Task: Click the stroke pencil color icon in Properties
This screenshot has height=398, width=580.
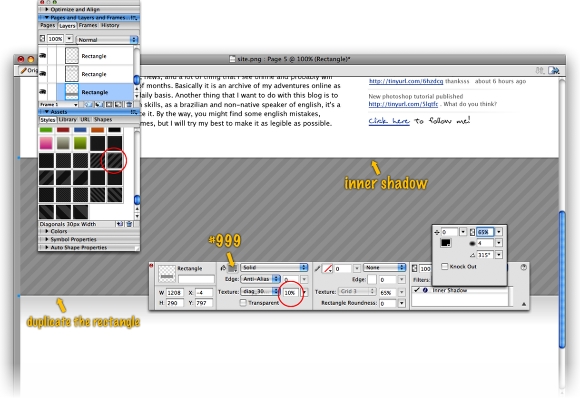Action: click(x=317, y=269)
